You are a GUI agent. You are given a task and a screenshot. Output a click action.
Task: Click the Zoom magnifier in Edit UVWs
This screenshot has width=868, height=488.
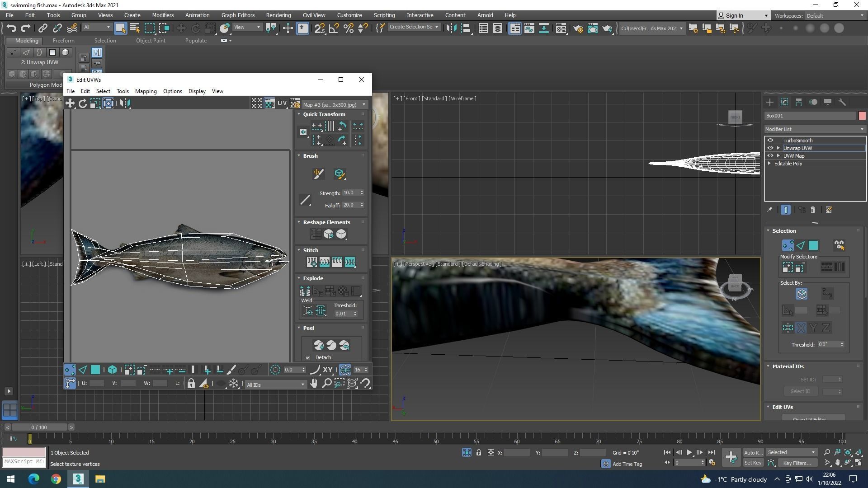[x=326, y=384]
